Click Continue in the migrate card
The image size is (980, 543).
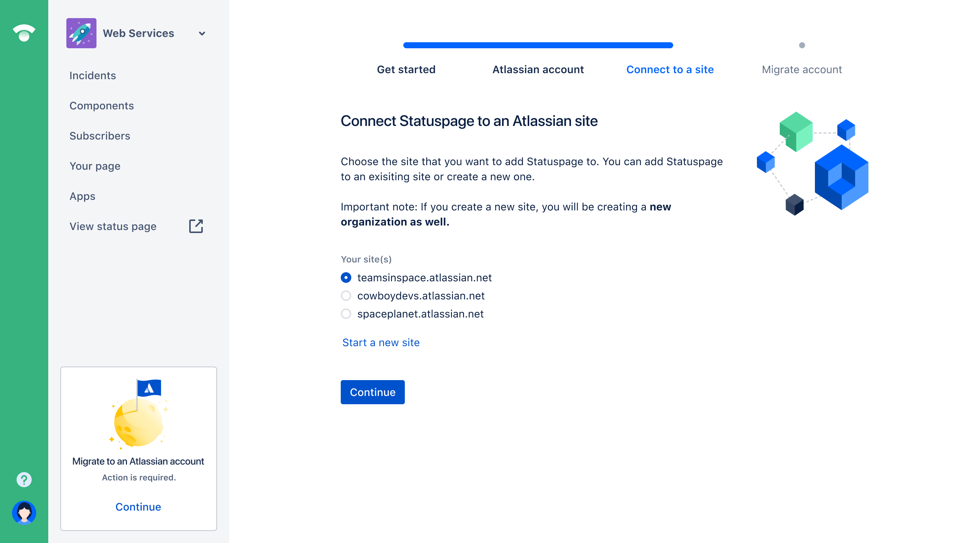pyautogui.click(x=138, y=507)
